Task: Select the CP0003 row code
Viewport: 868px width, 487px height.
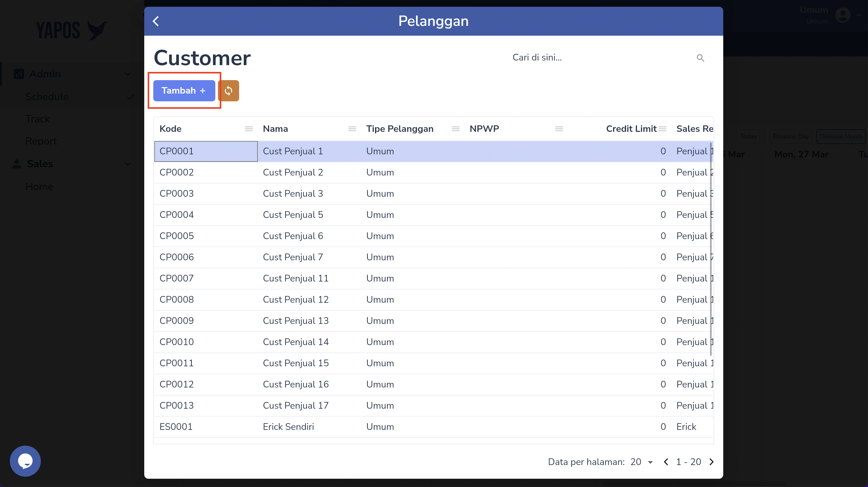Action: [177, 194]
